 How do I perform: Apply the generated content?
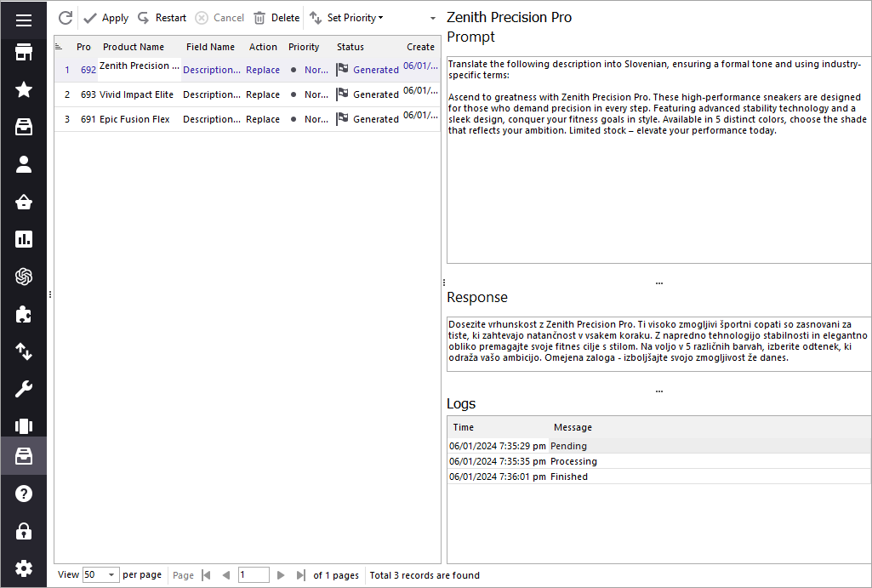tap(105, 18)
